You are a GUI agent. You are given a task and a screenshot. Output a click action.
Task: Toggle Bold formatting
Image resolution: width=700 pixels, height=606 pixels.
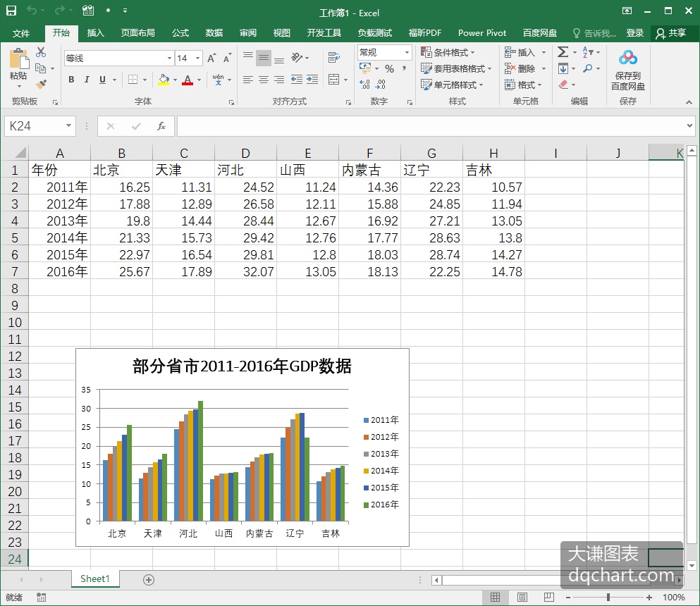click(71, 80)
